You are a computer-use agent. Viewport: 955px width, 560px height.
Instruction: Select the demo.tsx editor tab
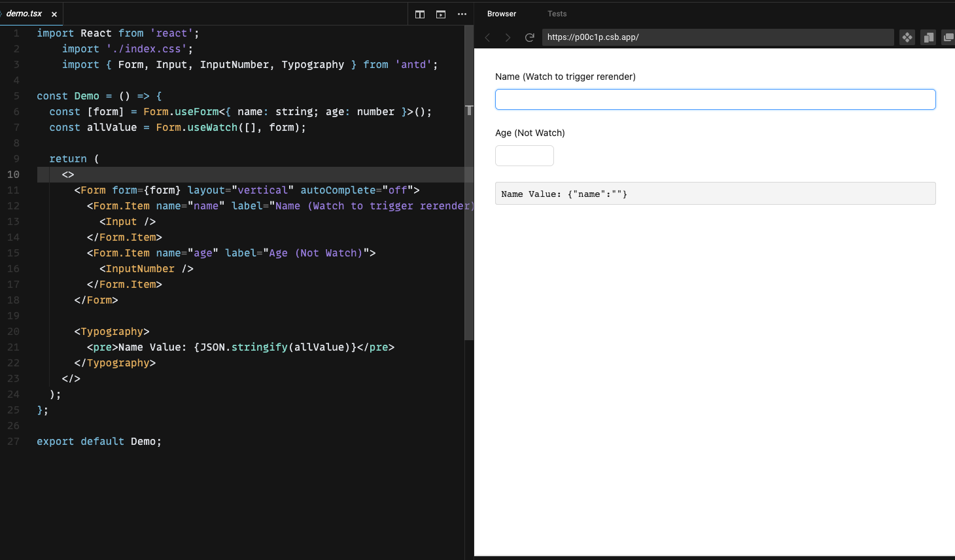tap(23, 14)
